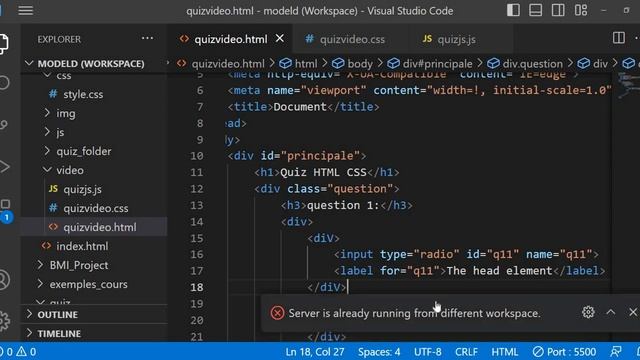Open style.css in the explorer

(x=83, y=94)
